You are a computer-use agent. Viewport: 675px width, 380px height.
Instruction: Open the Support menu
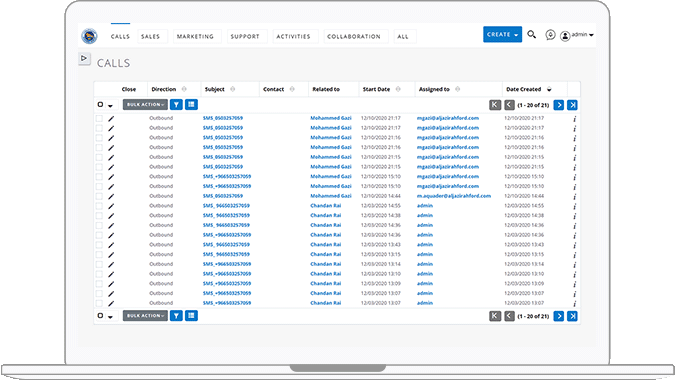click(x=247, y=37)
